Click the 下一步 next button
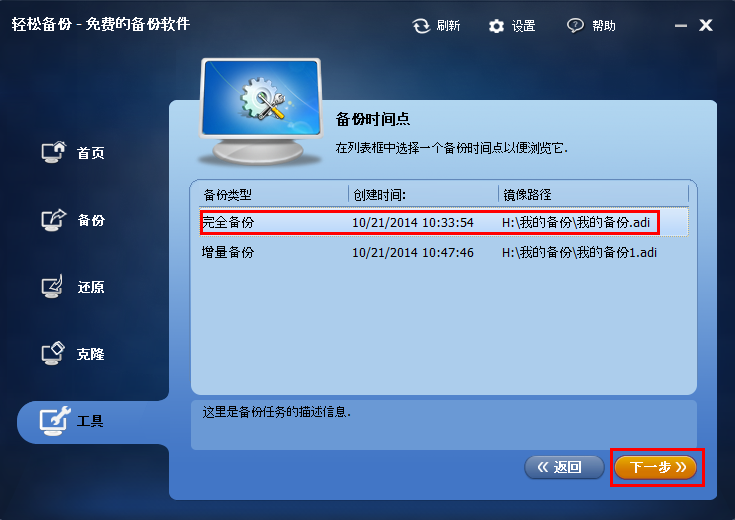This screenshot has width=735, height=520. (x=655, y=467)
